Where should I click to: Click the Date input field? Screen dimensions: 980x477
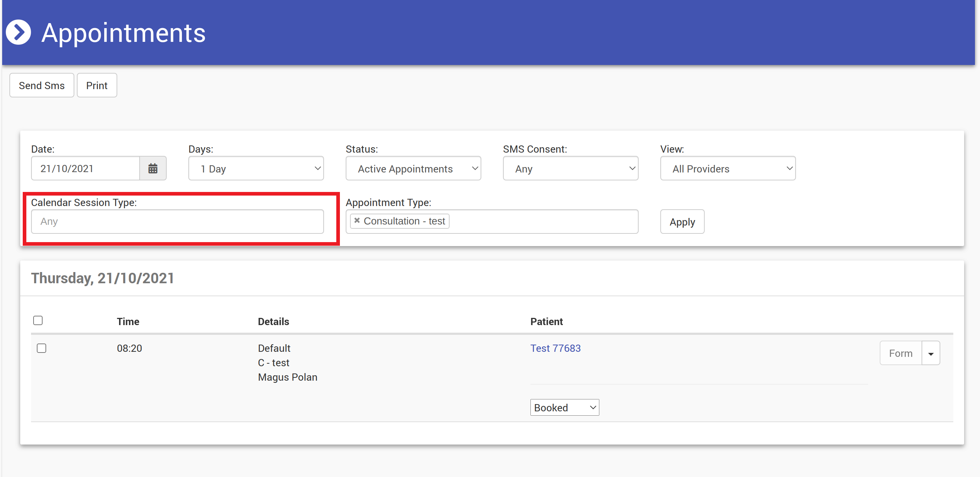click(x=86, y=169)
